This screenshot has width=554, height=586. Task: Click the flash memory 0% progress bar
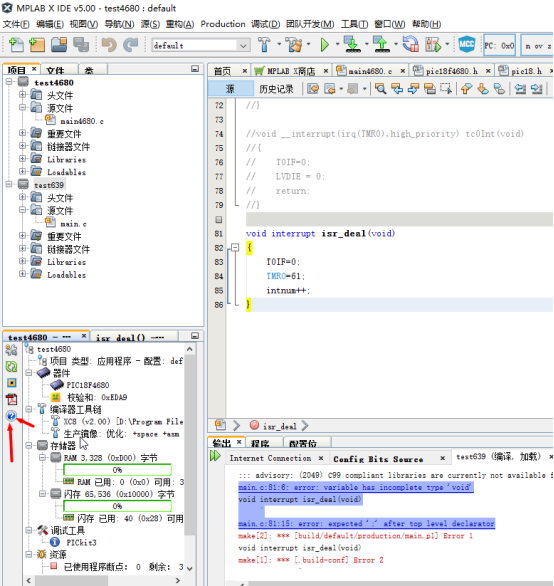click(117, 506)
